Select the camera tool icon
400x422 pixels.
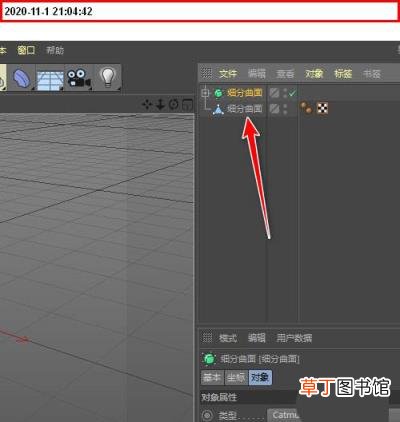[79, 78]
